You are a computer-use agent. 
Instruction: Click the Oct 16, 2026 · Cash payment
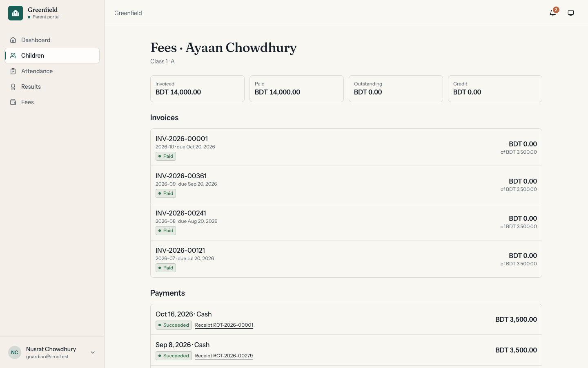346,319
